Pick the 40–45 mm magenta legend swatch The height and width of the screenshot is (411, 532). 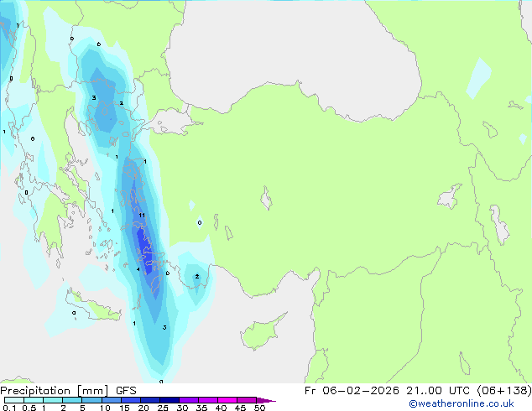click(x=227, y=400)
